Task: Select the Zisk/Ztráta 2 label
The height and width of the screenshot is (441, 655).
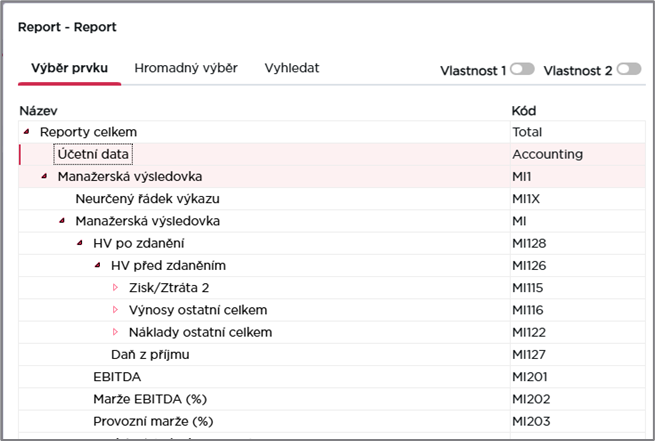Action: tap(169, 288)
